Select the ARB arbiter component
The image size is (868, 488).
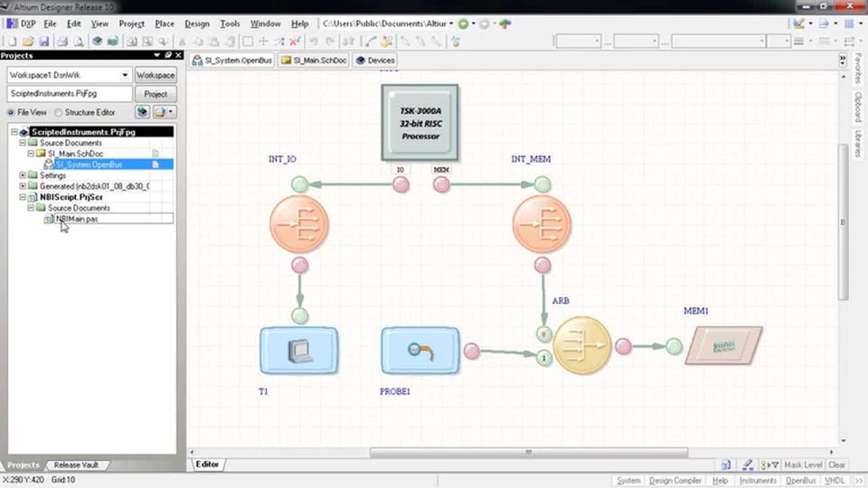pos(582,345)
